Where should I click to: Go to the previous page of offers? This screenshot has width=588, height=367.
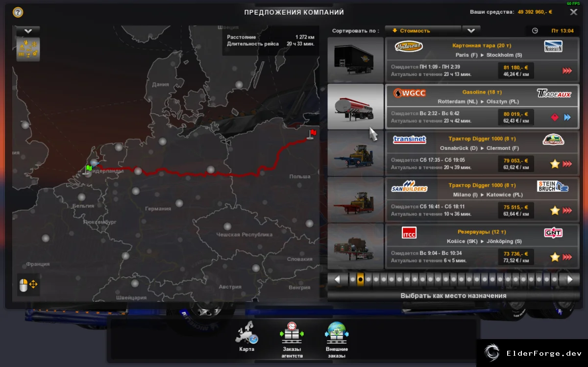[337, 280]
